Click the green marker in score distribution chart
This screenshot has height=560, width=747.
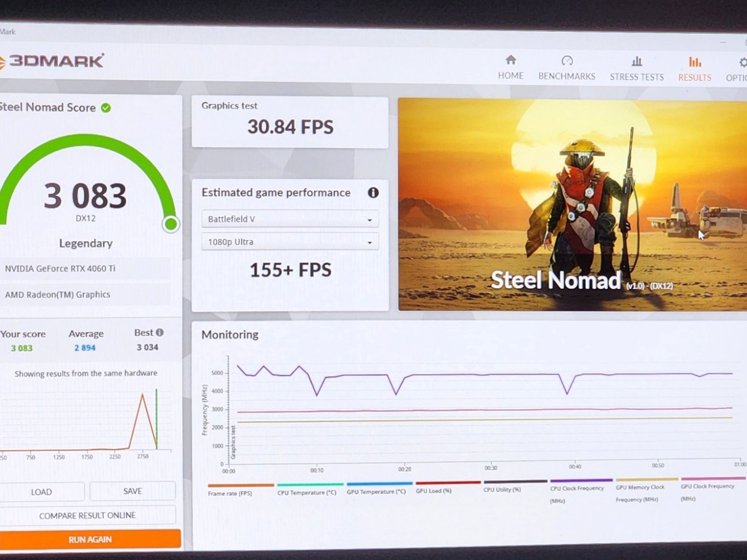pyautogui.click(x=156, y=419)
